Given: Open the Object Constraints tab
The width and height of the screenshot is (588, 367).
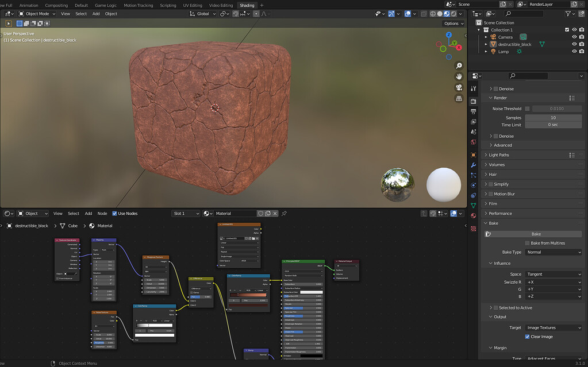Looking at the screenshot, I should click(x=473, y=195).
